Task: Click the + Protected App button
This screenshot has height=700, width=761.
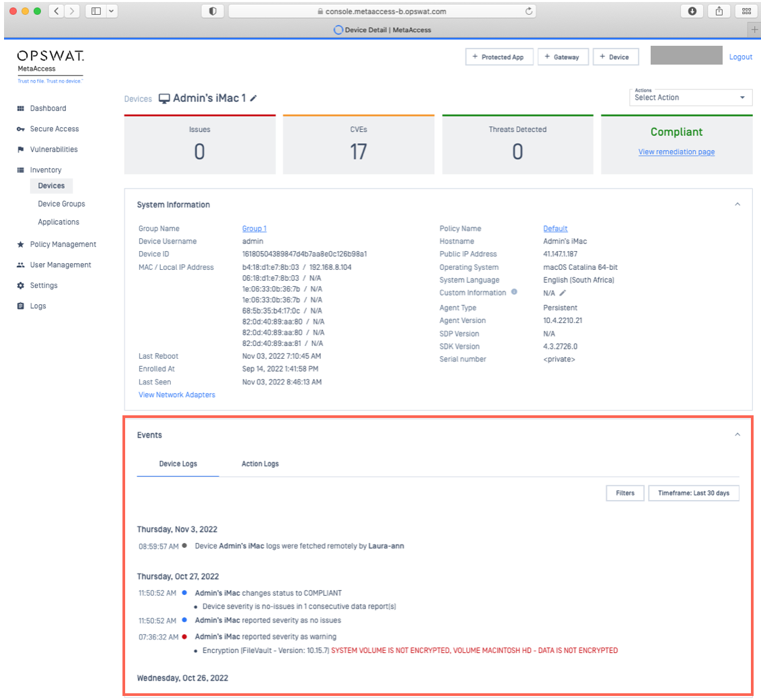Action: point(499,57)
